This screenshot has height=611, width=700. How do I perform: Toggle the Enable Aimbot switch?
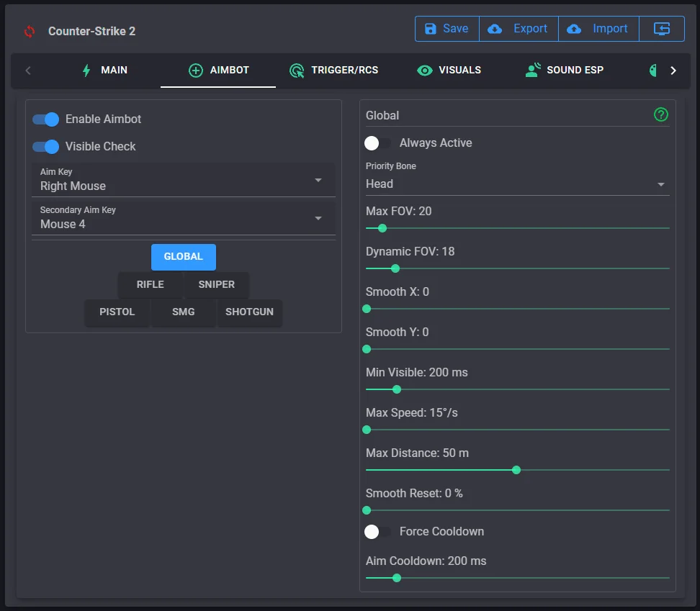click(x=45, y=119)
